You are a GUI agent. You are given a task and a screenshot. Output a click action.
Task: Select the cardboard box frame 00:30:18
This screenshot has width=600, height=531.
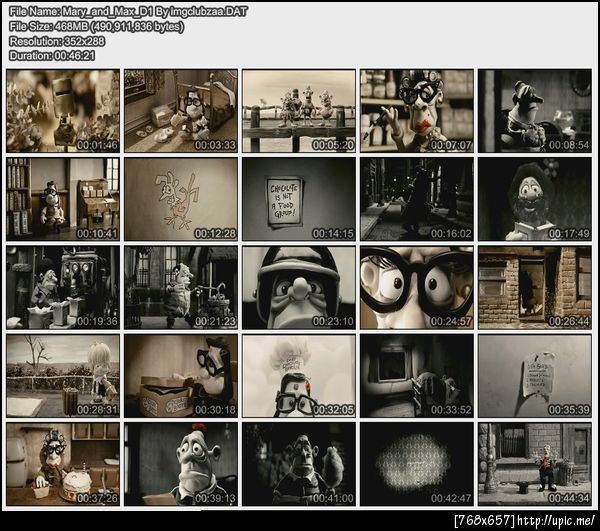[181, 376]
